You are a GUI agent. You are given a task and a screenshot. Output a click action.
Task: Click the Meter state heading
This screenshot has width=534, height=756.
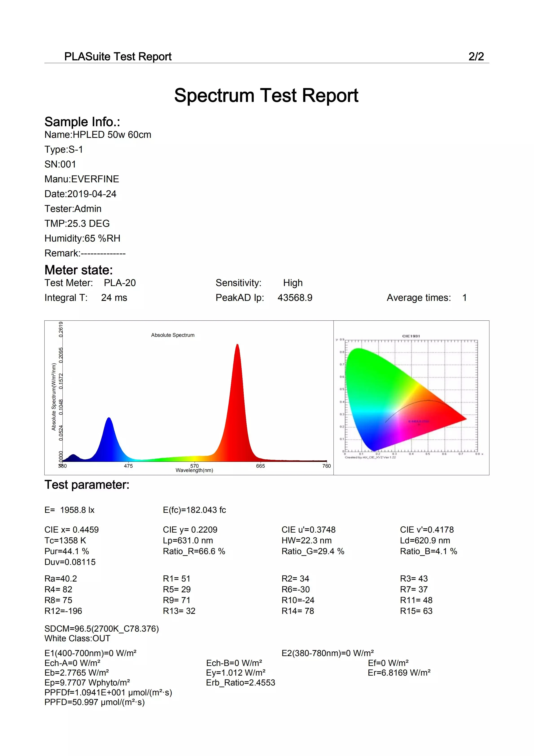click(79, 270)
